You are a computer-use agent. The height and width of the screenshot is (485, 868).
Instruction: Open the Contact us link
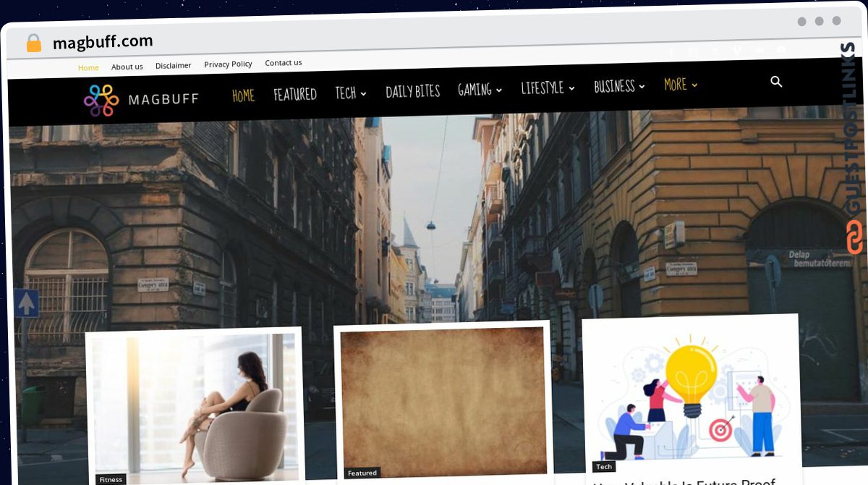(x=284, y=62)
